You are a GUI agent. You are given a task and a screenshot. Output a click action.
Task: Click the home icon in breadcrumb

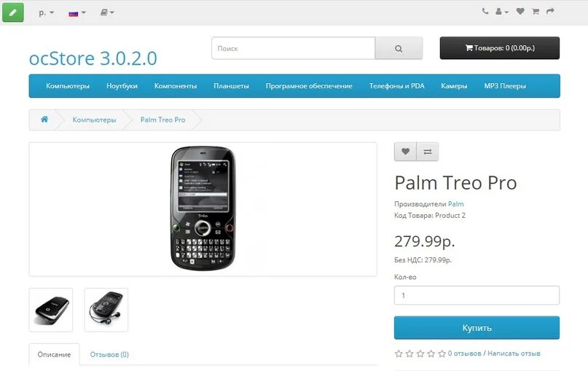coord(44,120)
